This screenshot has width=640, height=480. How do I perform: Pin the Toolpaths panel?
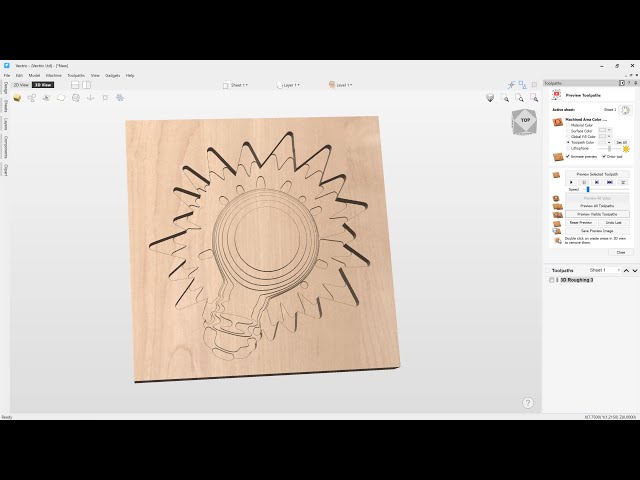point(636,83)
